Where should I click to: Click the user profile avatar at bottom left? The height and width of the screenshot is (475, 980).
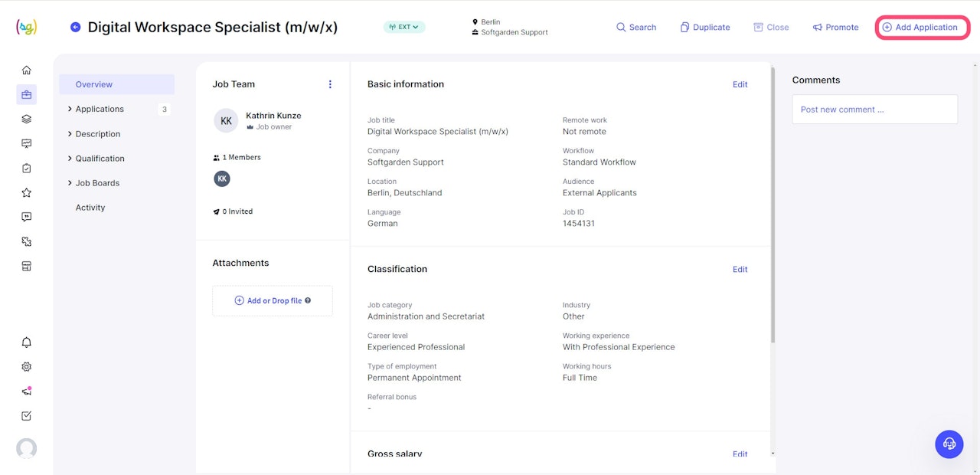click(x=27, y=448)
